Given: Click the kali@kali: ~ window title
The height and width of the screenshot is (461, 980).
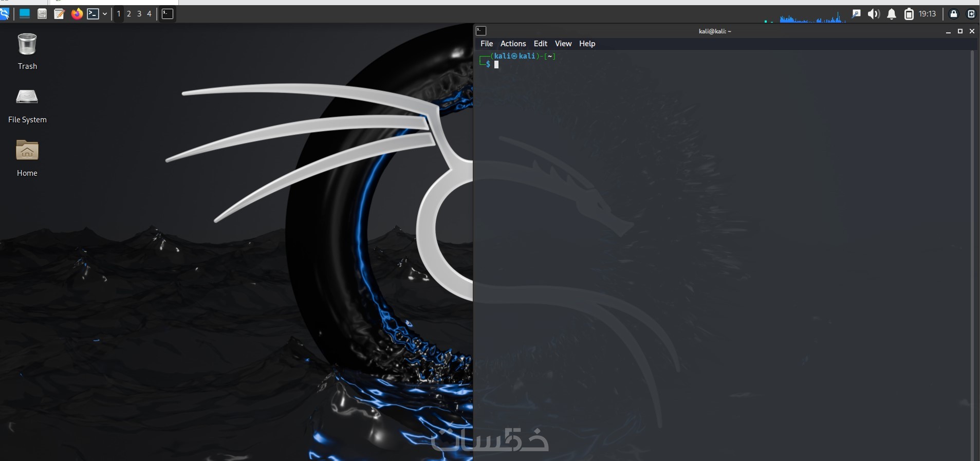Looking at the screenshot, I should (715, 31).
